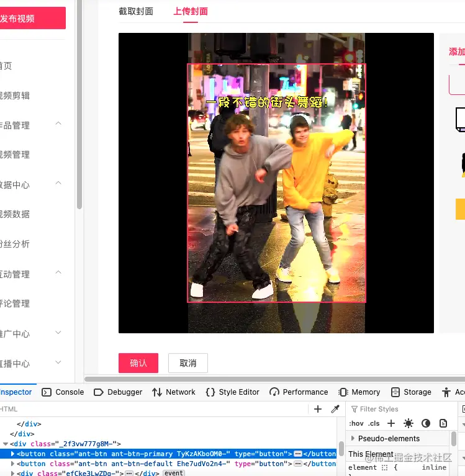
Task: Click the rules panel scrollbar thumb
Action: pyautogui.click(x=453, y=439)
